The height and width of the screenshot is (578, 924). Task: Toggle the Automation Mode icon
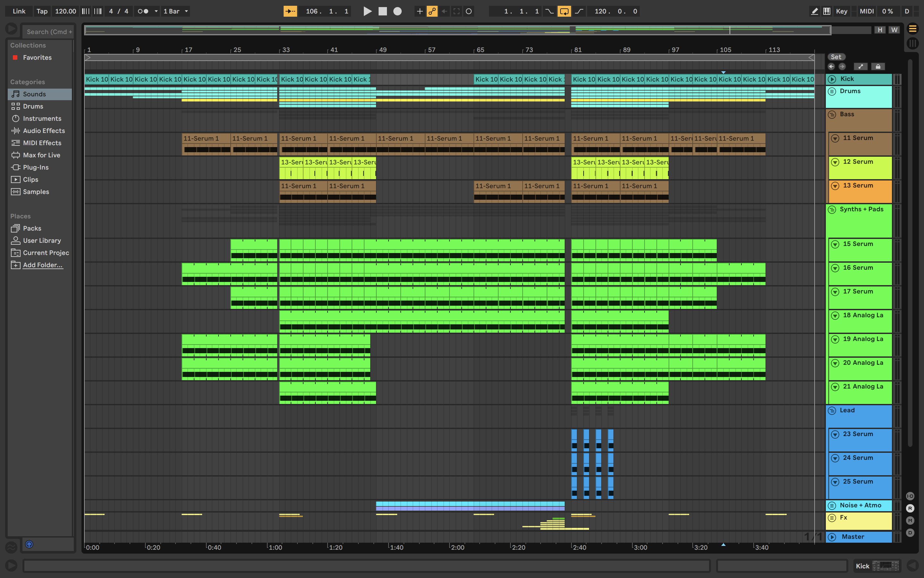point(860,66)
